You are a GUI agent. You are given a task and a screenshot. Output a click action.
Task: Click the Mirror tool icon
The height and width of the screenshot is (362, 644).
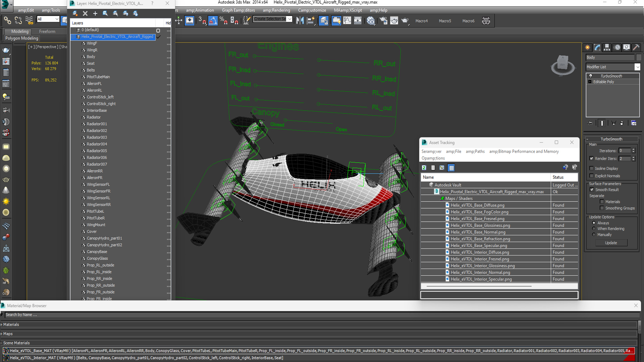(300, 21)
